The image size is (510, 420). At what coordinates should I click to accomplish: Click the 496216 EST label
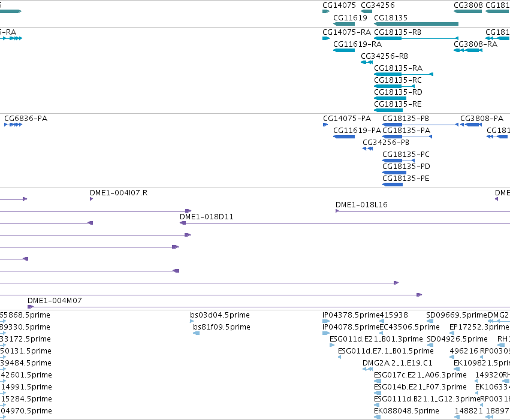pyautogui.click(x=464, y=352)
